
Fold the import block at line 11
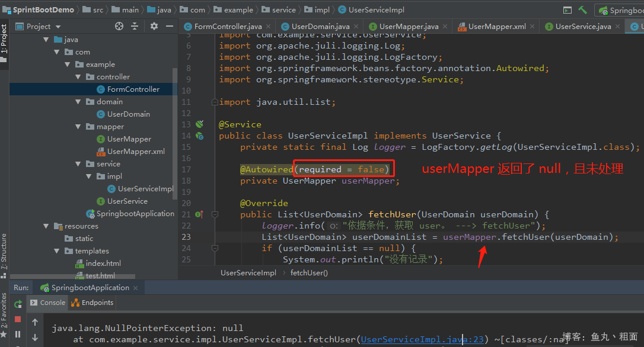tap(215, 102)
